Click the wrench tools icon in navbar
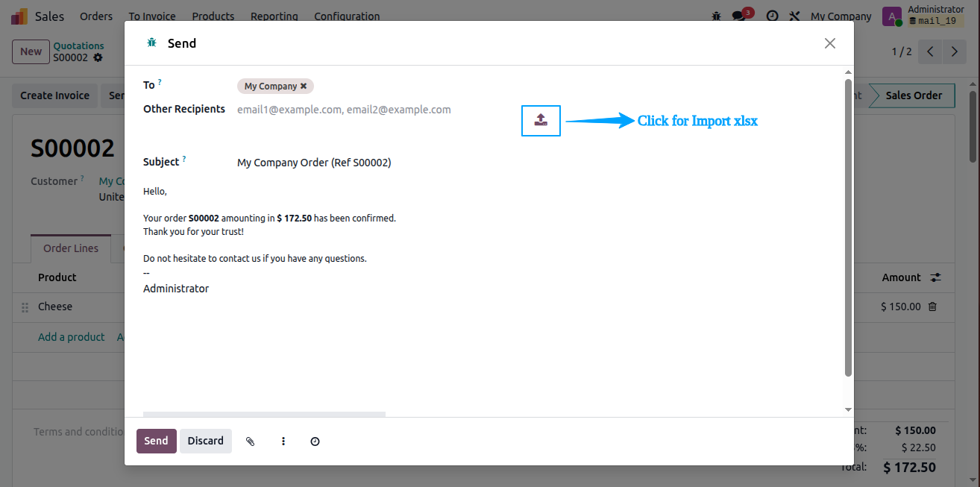This screenshot has height=487, width=980. pos(794,16)
